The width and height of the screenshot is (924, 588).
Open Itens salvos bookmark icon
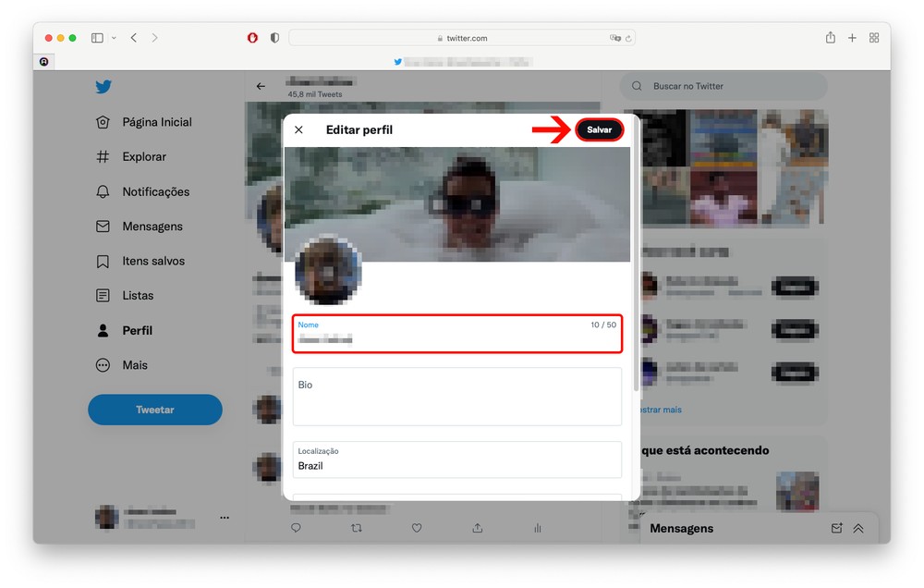coord(103,262)
